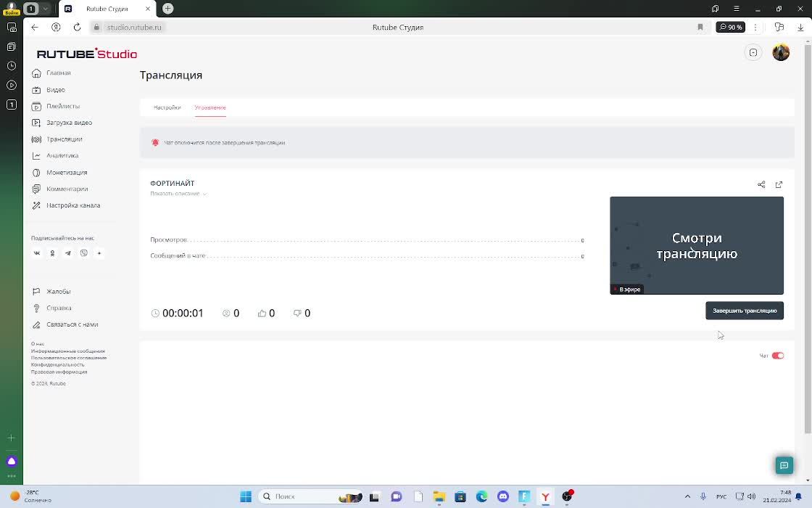Open the Zen (plus star) social link

pyautogui.click(x=99, y=253)
